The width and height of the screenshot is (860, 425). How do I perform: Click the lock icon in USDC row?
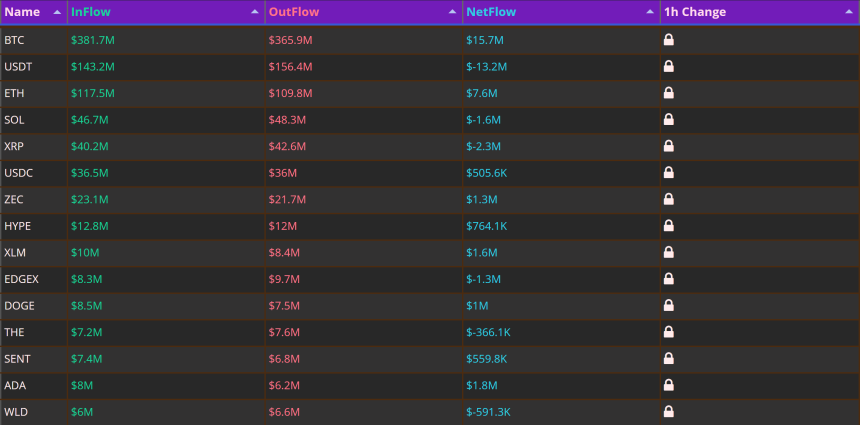[669, 173]
